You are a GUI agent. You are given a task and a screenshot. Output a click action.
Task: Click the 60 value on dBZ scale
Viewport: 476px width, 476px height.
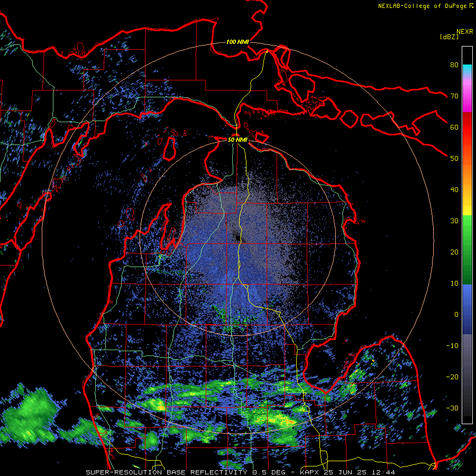(454, 127)
